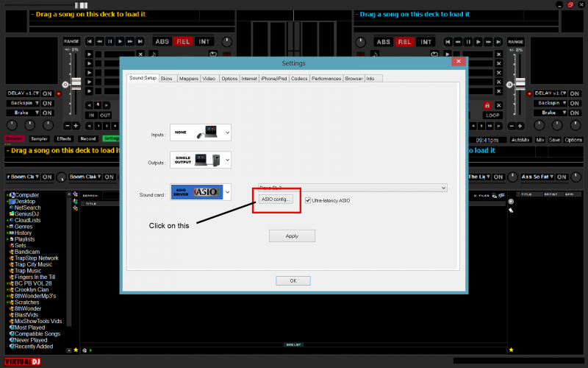Pause the right deck

[x=468, y=42]
